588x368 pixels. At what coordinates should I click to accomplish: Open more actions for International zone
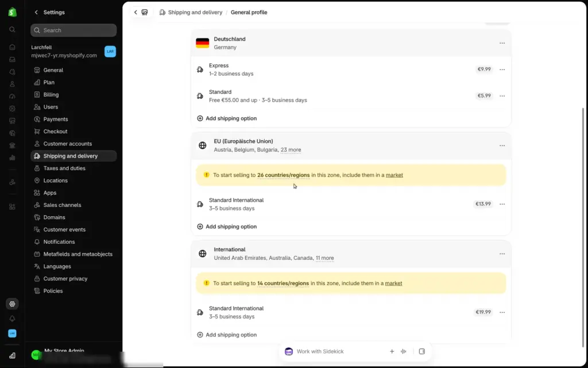(x=502, y=254)
